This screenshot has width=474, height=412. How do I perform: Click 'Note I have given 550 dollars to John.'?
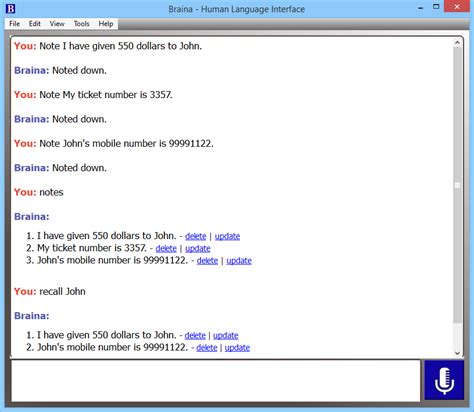[x=121, y=46]
